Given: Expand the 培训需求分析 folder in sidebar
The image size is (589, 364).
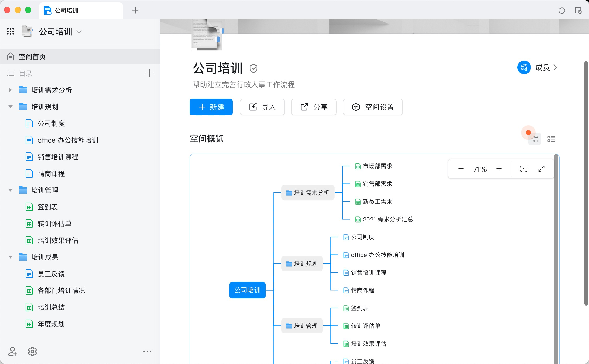Looking at the screenshot, I should click(x=10, y=90).
